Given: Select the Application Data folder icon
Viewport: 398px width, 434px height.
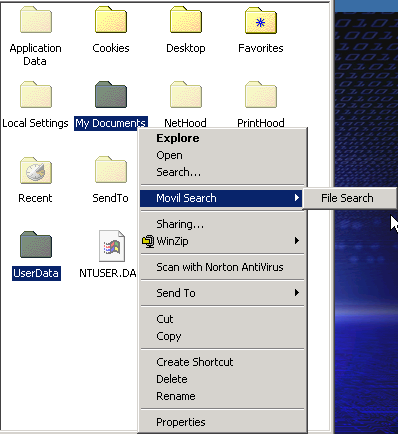Looking at the screenshot, I should pos(36,20).
